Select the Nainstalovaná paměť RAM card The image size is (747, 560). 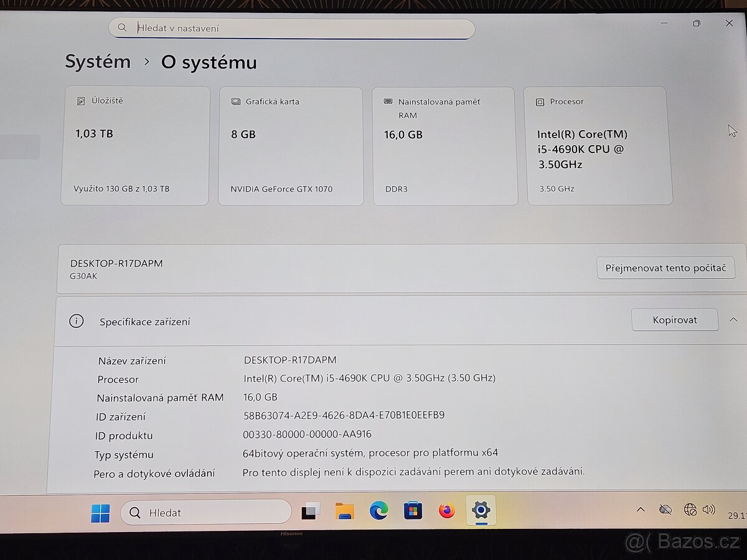coord(444,146)
